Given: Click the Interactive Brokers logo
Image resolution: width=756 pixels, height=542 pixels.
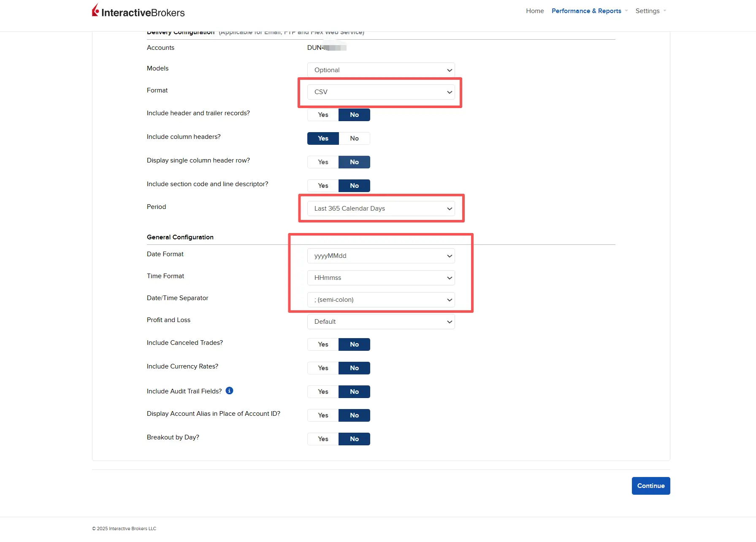Looking at the screenshot, I should coord(138,11).
